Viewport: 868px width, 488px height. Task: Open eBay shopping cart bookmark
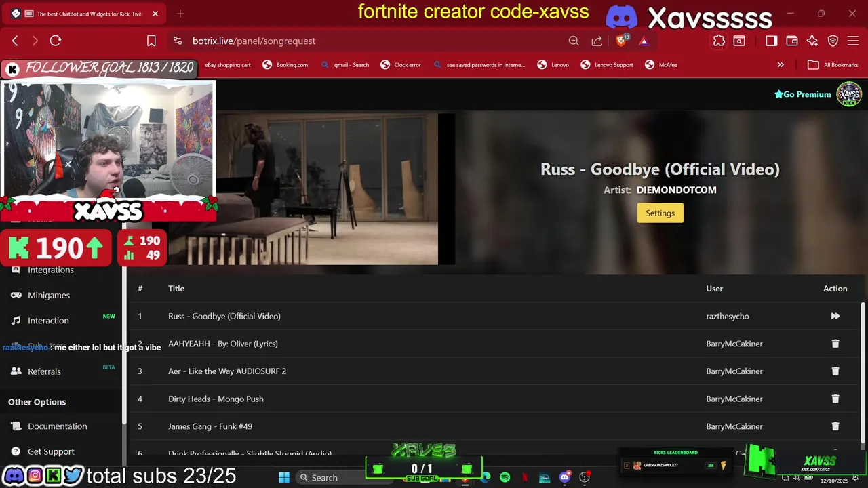[x=227, y=65]
